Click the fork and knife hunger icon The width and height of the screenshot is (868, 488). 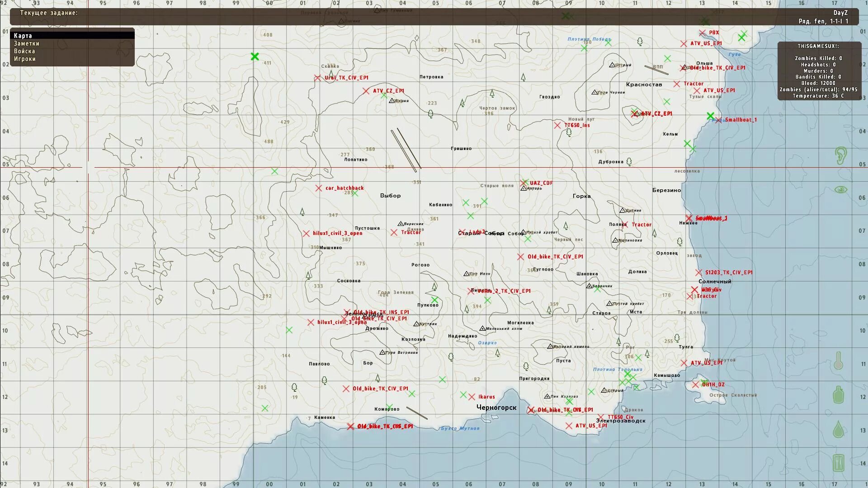[839, 463]
